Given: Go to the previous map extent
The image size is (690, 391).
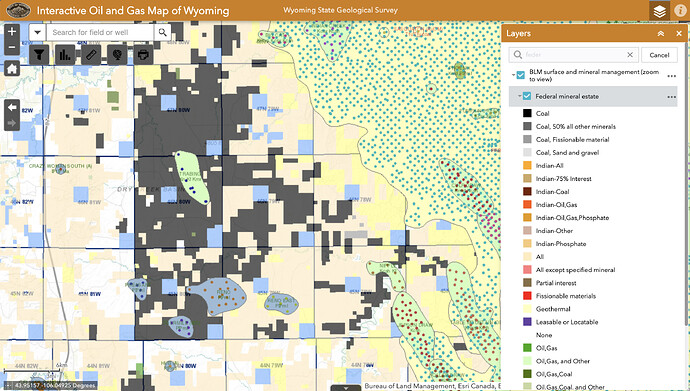Looking at the screenshot, I should click(x=12, y=107).
